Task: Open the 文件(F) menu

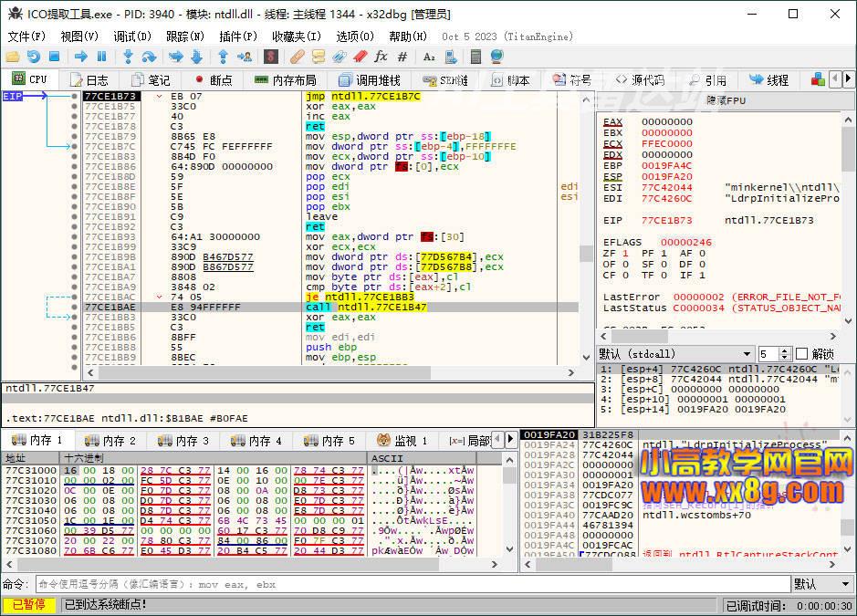Action: pos(26,37)
